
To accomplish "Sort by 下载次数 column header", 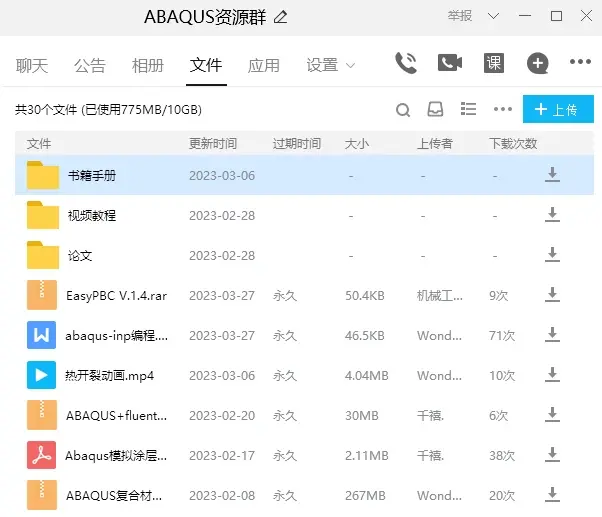I will (x=513, y=144).
